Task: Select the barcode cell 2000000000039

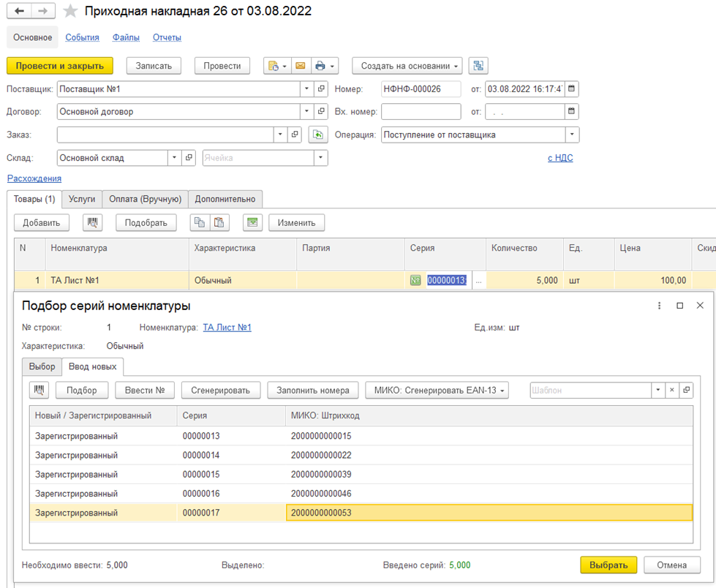Action: click(x=489, y=475)
